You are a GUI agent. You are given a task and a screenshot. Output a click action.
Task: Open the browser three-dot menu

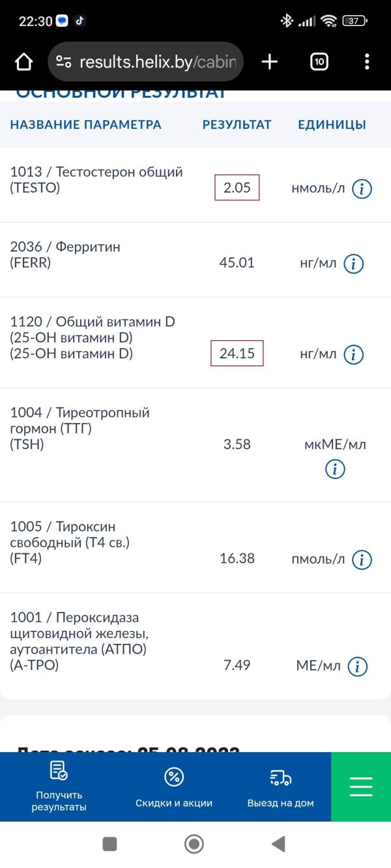[367, 62]
